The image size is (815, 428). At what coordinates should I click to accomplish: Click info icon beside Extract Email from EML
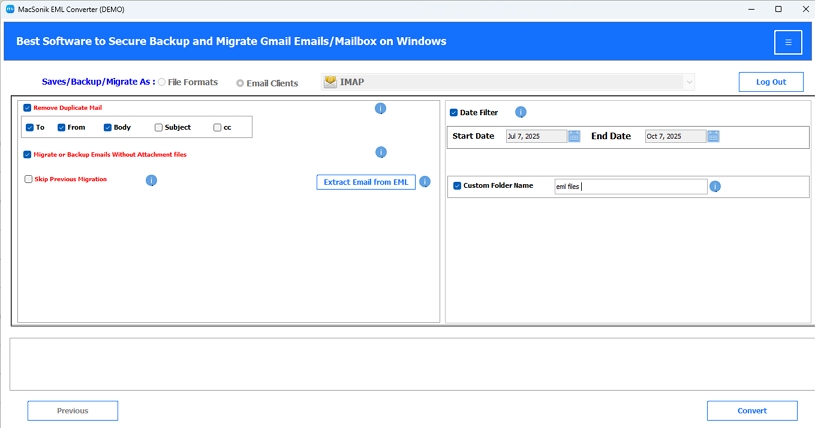click(425, 181)
